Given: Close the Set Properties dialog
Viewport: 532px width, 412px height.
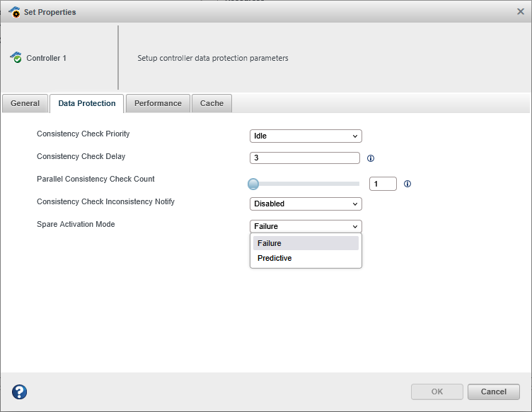Looking at the screenshot, I should pos(521,11).
